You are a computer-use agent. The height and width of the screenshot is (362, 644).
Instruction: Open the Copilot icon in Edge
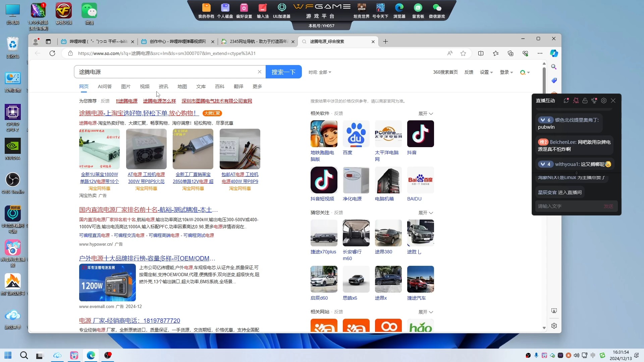click(554, 53)
